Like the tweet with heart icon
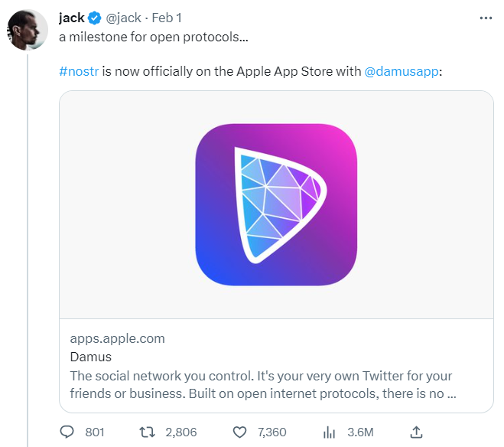Image resolution: width=504 pixels, height=447 pixels. pos(239,432)
